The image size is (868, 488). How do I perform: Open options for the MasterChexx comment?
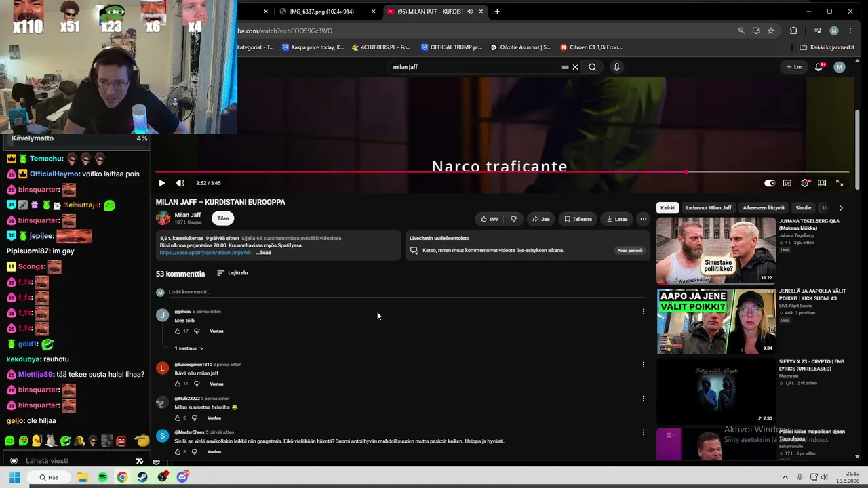click(643, 432)
